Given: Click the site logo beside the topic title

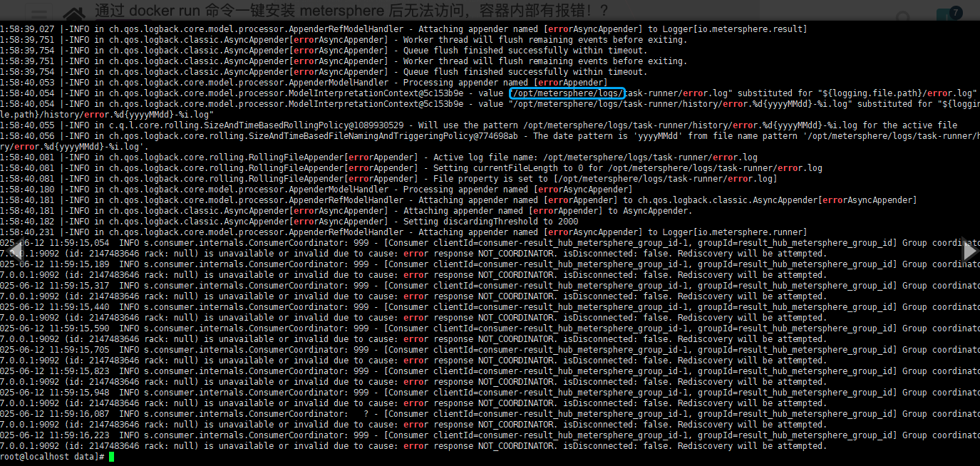Looking at the screenshot, I should (74, 12).
